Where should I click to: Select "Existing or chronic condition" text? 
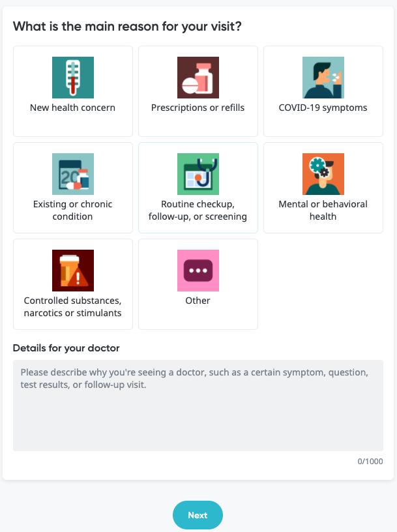click(72, 210)
